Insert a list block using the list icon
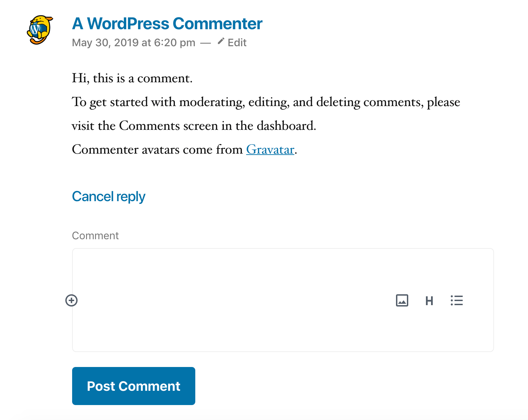The image size is (528, 420). [x=457, y=300]
